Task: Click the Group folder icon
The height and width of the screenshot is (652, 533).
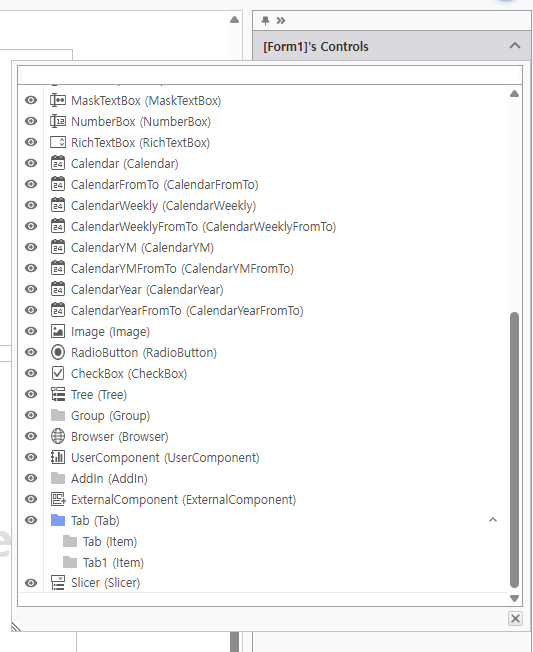Action: point(58,415)
